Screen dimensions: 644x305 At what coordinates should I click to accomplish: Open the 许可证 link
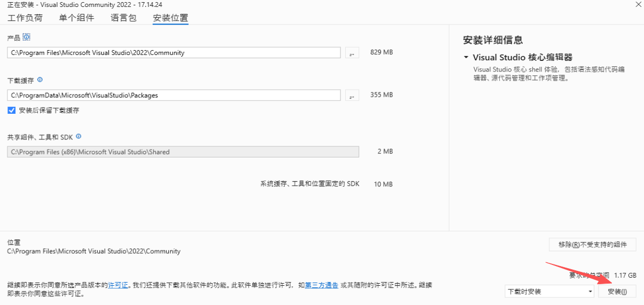click(x=118, y=285)
